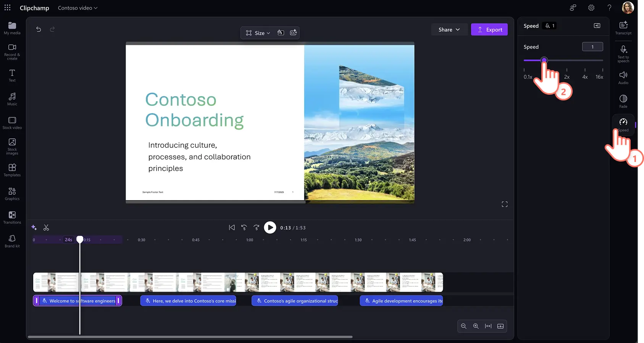Click the 1:00 mark on timeline ruler

tap(250, 240)
